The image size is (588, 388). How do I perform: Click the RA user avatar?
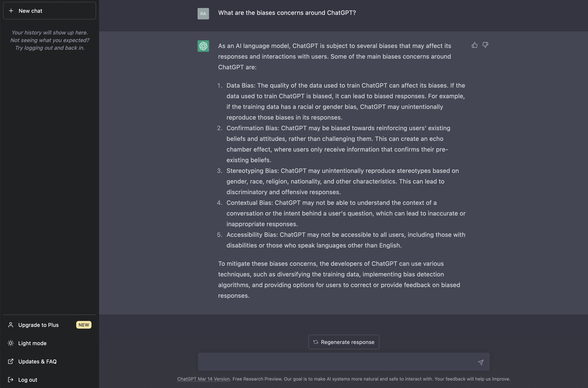[203, 14]
